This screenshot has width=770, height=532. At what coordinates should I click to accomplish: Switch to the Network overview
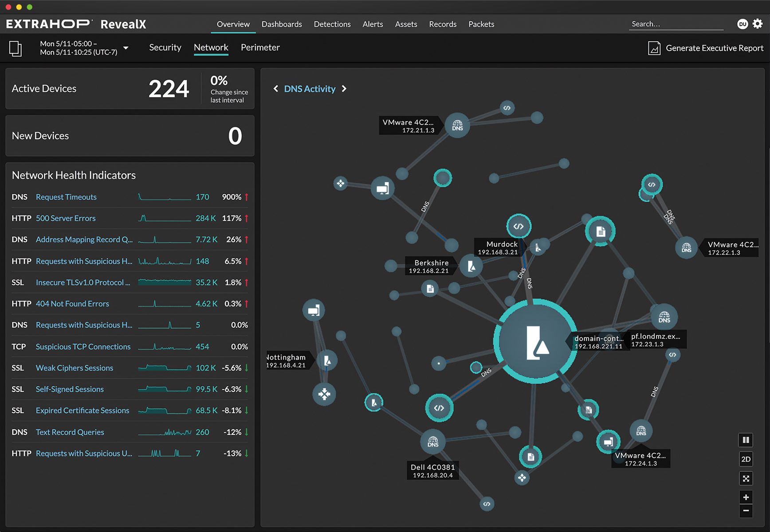tap(211, 47)
